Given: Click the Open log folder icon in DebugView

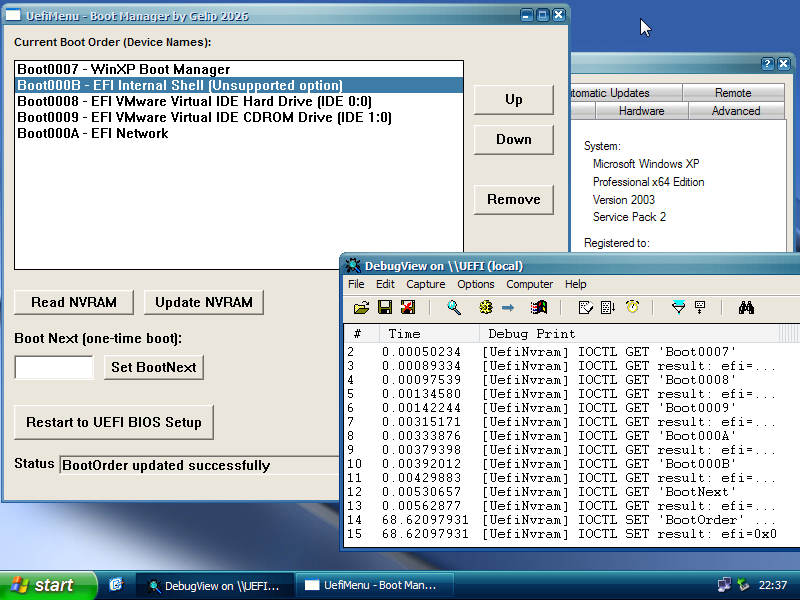Looking at the screenshot, I should [x=361, y=307].
